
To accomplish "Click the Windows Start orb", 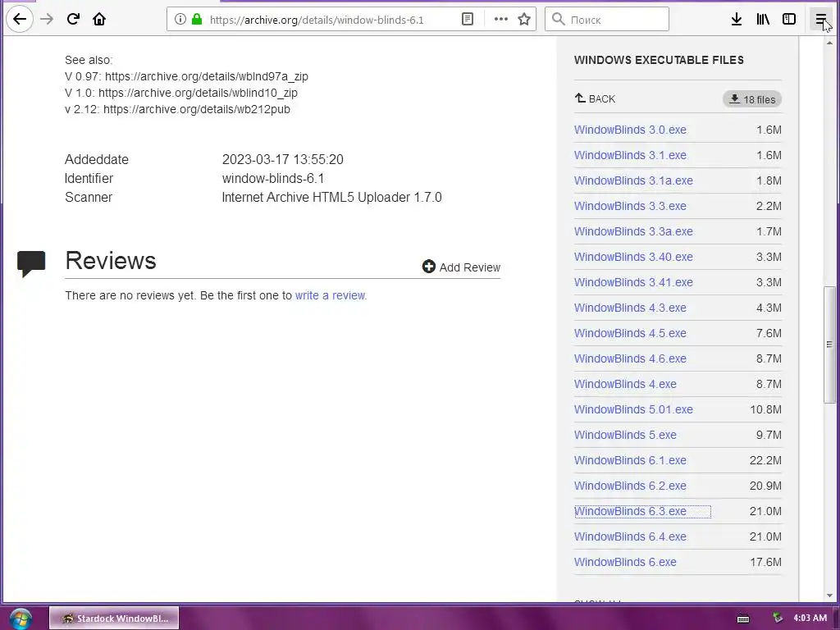I will coord(21,619).
